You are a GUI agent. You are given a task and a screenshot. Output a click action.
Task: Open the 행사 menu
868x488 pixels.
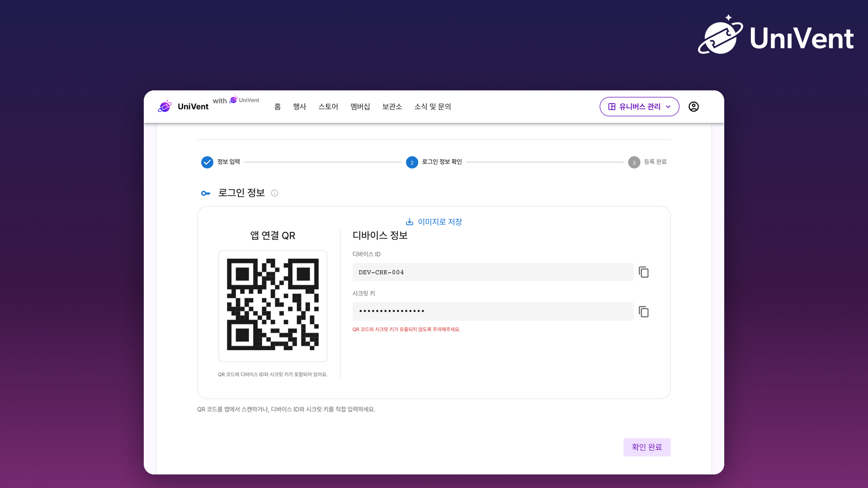300,107
